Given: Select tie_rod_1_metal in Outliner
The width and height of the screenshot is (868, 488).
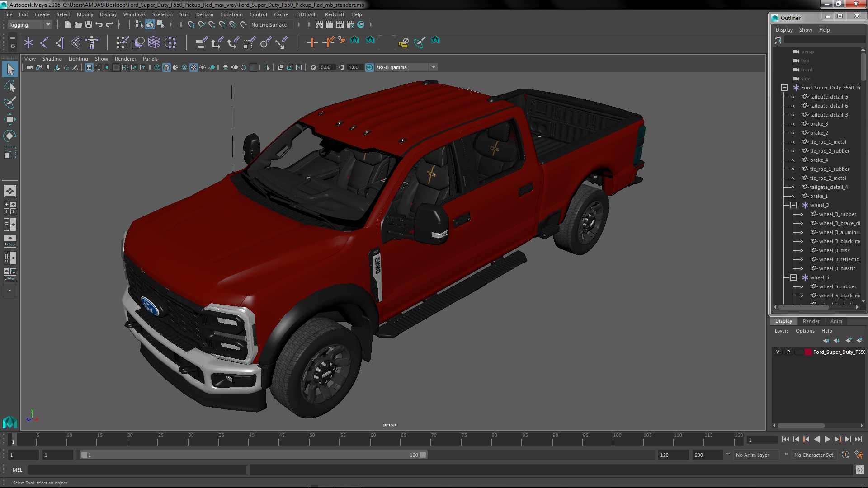Looking at the screenshot, I should tap(828, 142).
